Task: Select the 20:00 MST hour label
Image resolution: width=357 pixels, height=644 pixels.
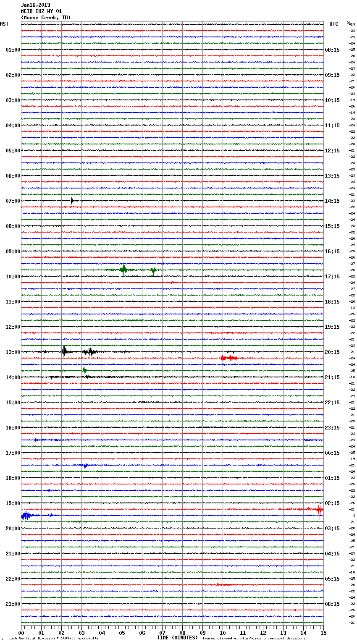Action: 13,529
